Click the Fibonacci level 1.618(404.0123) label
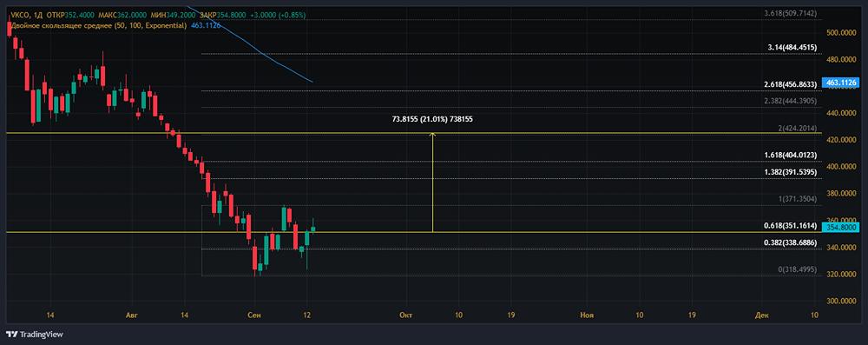 click(790, 156)
